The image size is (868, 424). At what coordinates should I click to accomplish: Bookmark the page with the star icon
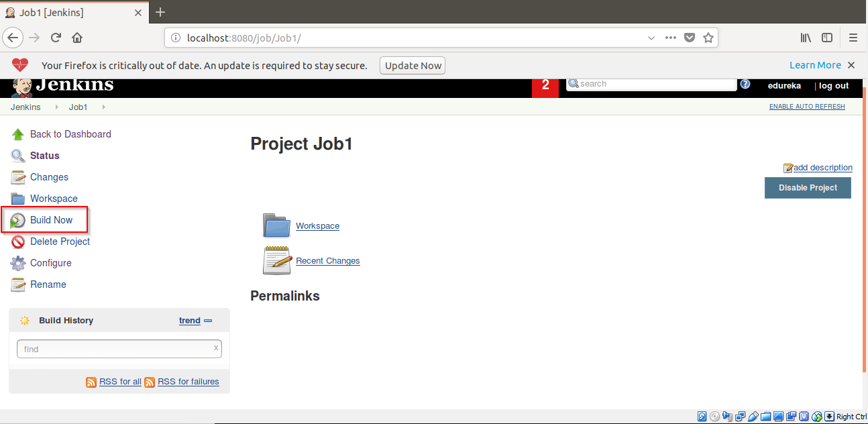[x=708, y=38]
